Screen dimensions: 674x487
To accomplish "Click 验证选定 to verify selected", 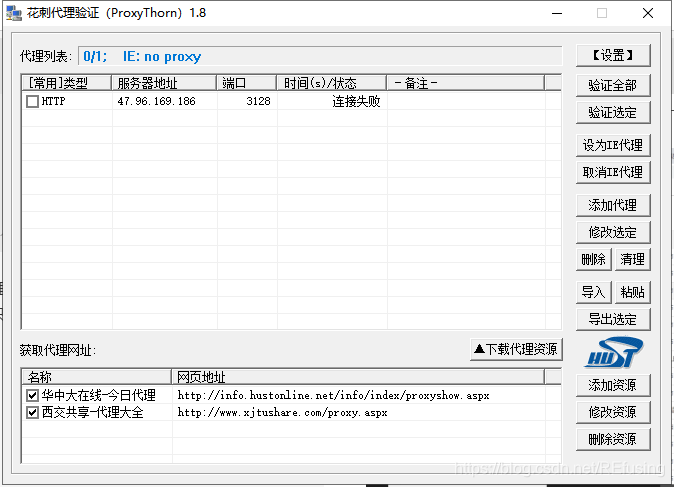I will (x=613, y=112).
